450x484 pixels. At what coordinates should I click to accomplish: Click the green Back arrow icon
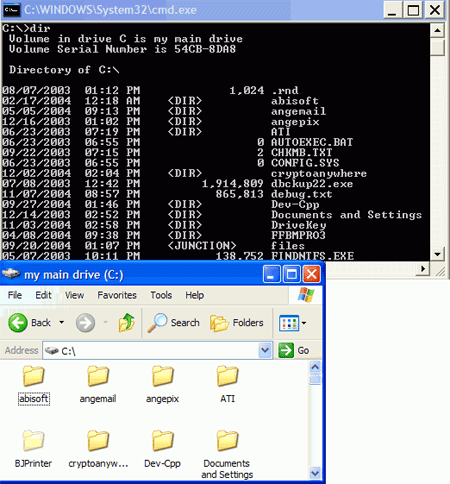[x=18, y=322]
